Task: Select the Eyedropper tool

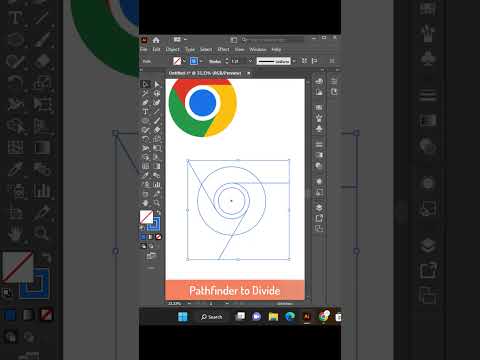Action: (x=146, y=175)
